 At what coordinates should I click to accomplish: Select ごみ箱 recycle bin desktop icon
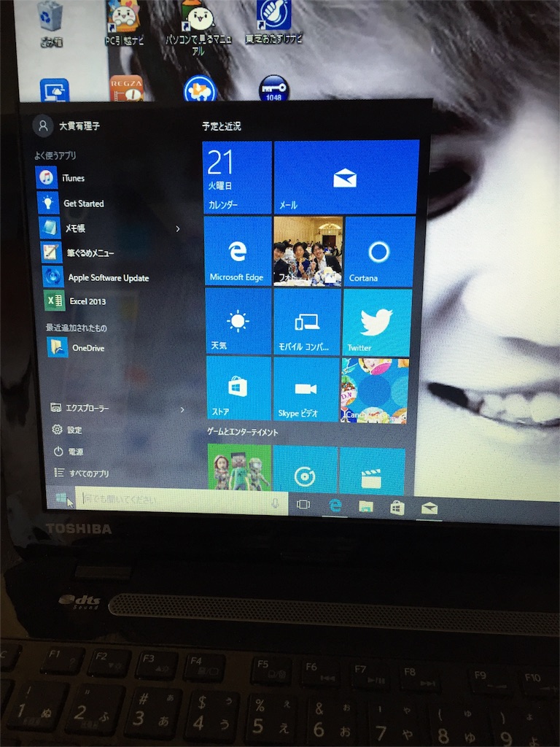50,24
